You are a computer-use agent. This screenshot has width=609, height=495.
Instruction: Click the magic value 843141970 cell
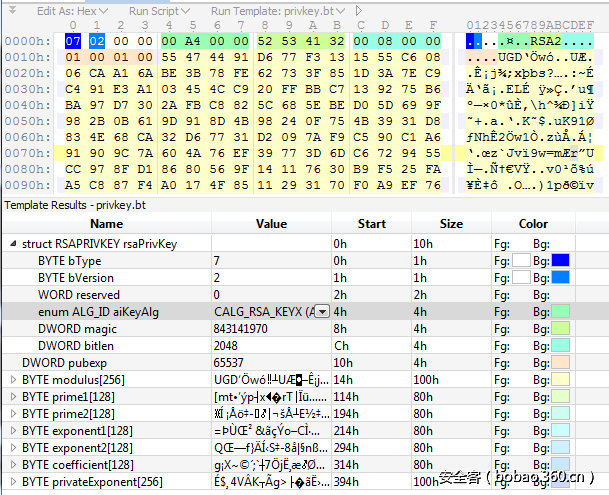point(242,328)
